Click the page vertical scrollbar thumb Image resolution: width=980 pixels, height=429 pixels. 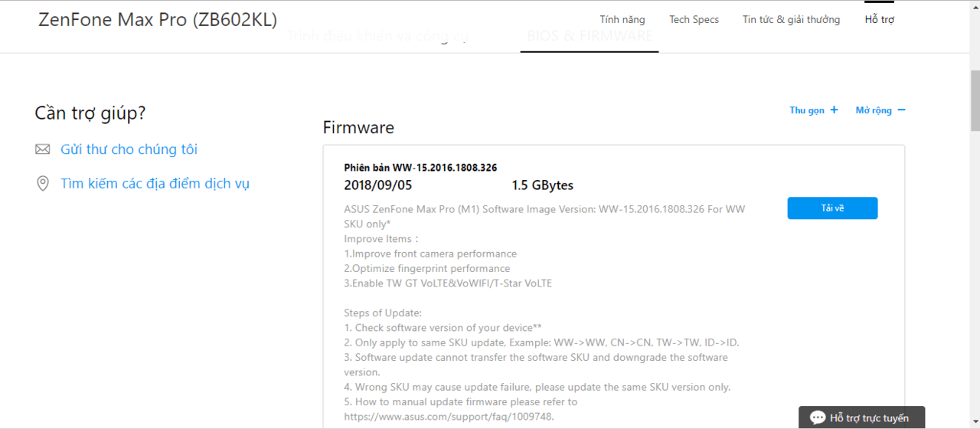(x=975, y=100)
